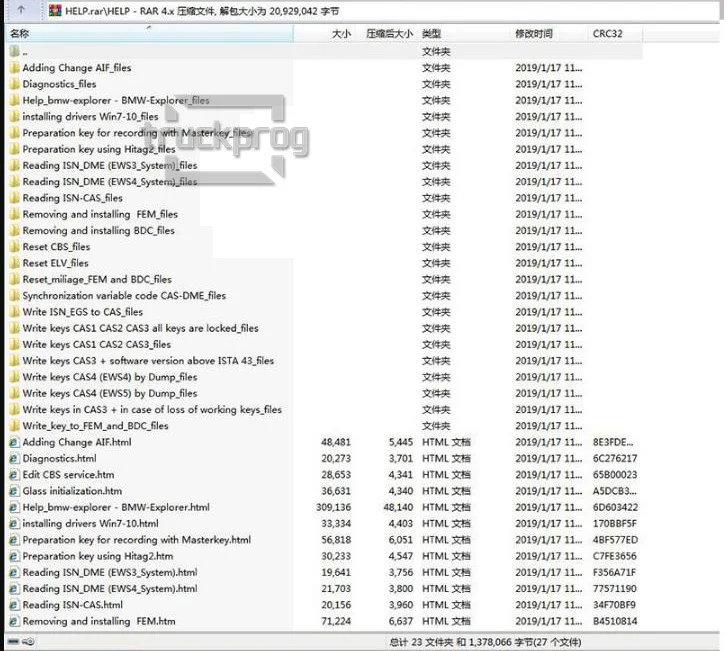This screenshot has width=728, height=651.
Task: Select Write keys in CAS3 + in case of loss of working keys_files
Action: [x=152, y=410]
